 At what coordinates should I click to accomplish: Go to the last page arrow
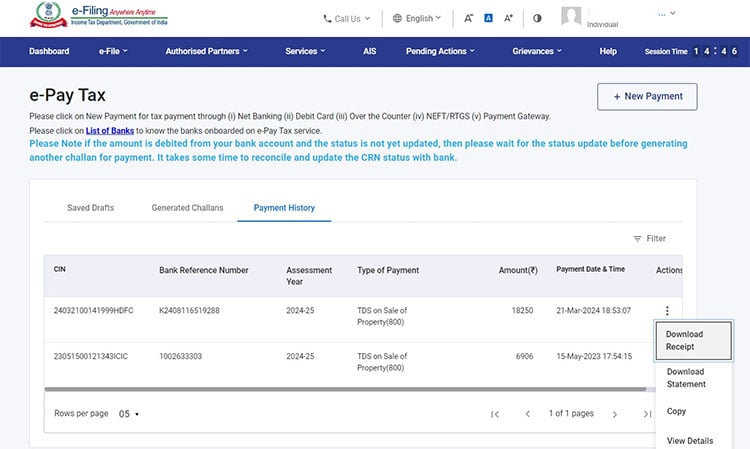click(647, 414)
